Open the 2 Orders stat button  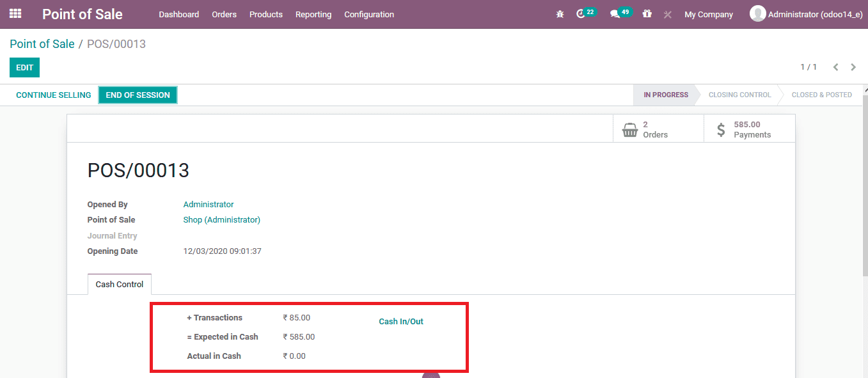point(658,129)
